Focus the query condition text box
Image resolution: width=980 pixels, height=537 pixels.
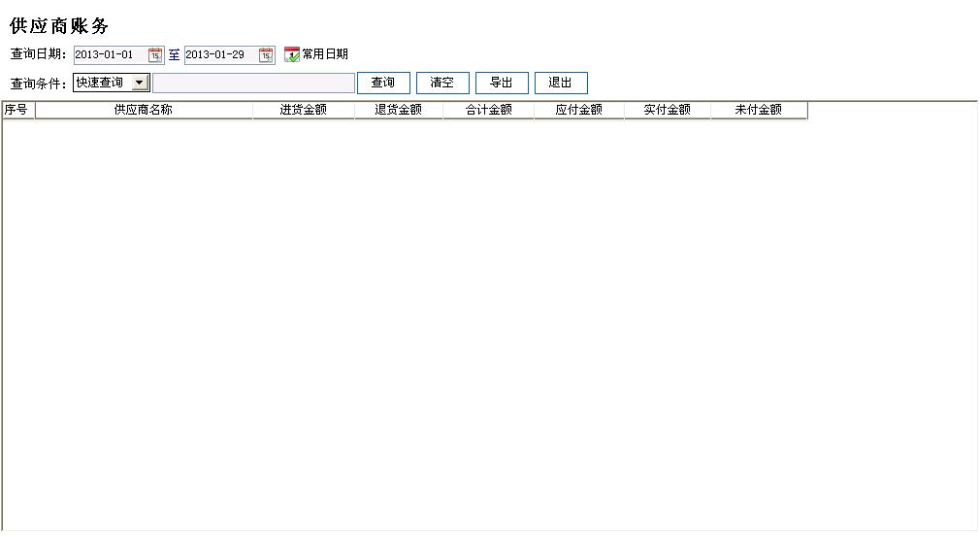254,84
